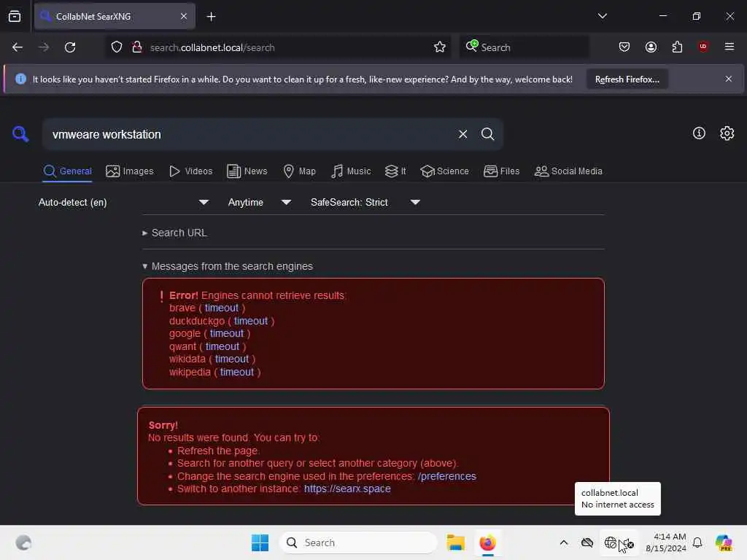
Task: Open google timeout link
Action: coord(227,333)
